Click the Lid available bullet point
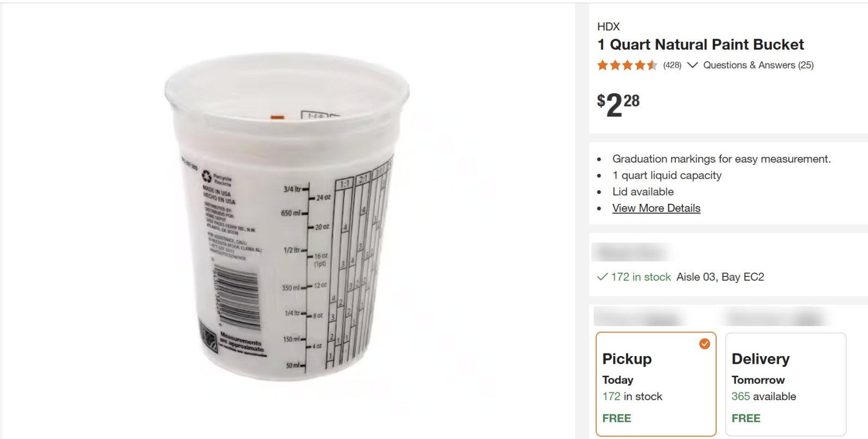The width and height of the screenshot is (868, 439). (x=643, y=192)
